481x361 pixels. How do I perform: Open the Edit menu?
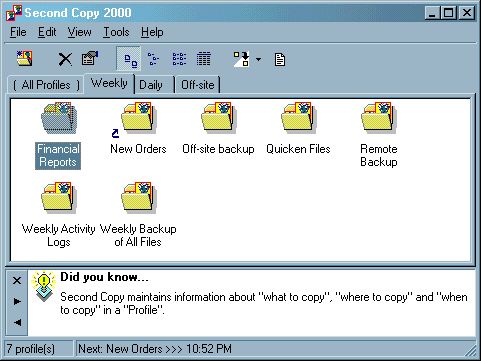[47, 32]
